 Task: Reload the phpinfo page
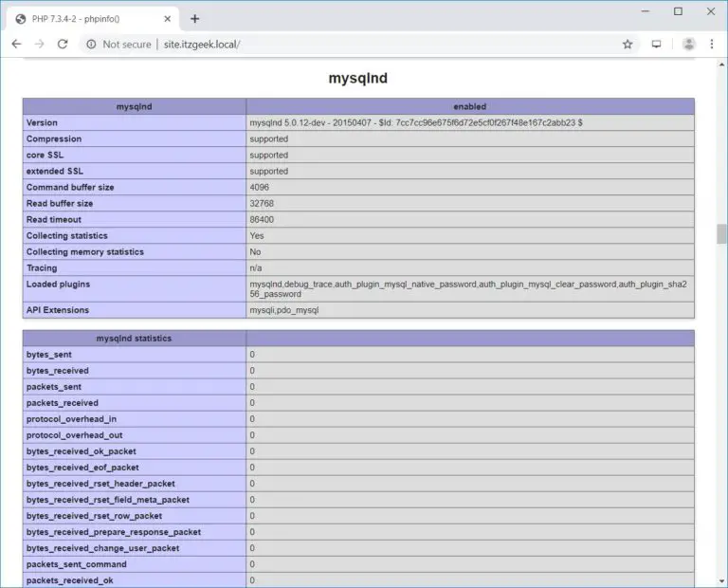pyautogui.click(x=63, y=44)
